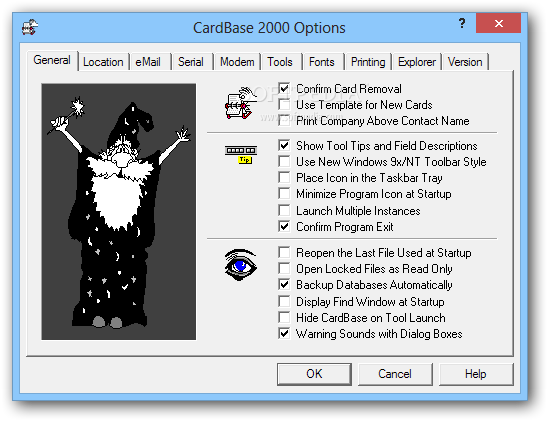Screen dimensions: 548x421
Task: Click the toolbar tip icon
Action: (241, 155)
